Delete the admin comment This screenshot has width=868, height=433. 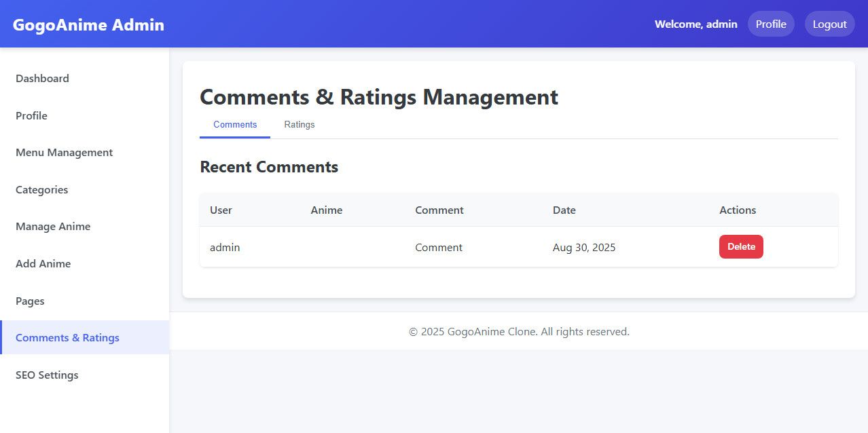pyautogui.click(x=741, y=247)
